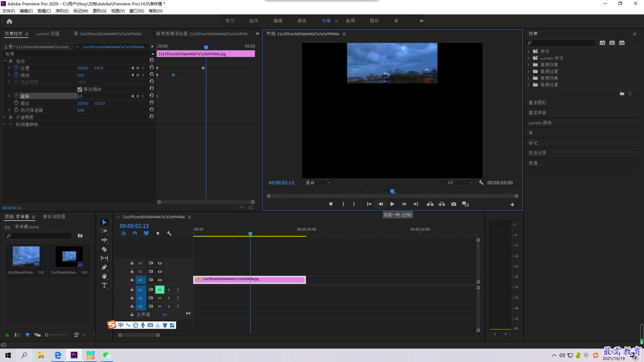Select the Pen tool in timeline toolbox
This screenshot has width=644, height=362.
coord(104,267)
